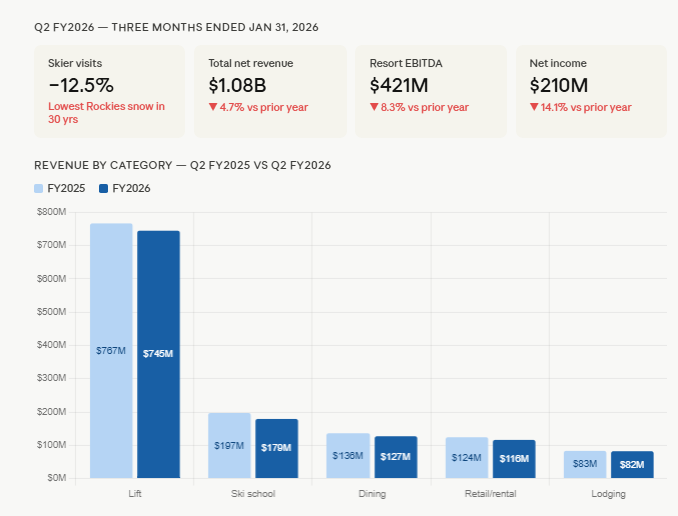
Task: Click the Lodging FY2026 bar $82M
Action: coord(632,465)
